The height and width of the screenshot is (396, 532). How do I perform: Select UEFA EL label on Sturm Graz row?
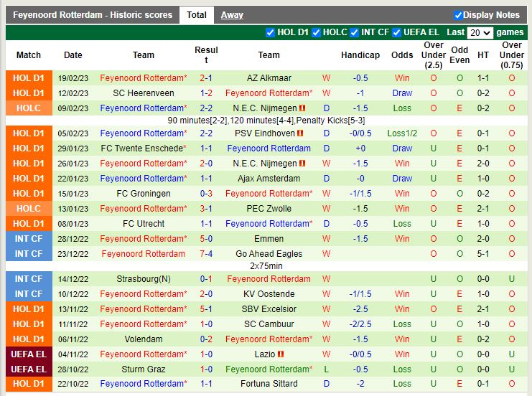(x=29, y=369)
